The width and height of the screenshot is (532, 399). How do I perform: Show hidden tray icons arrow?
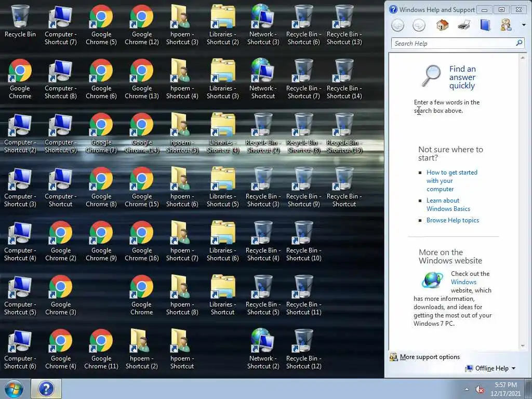coord(467,390)
